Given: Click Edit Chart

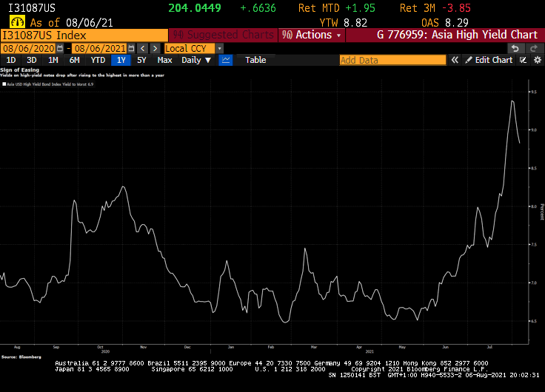Looking at the screenshot, I should click(489, 60).
